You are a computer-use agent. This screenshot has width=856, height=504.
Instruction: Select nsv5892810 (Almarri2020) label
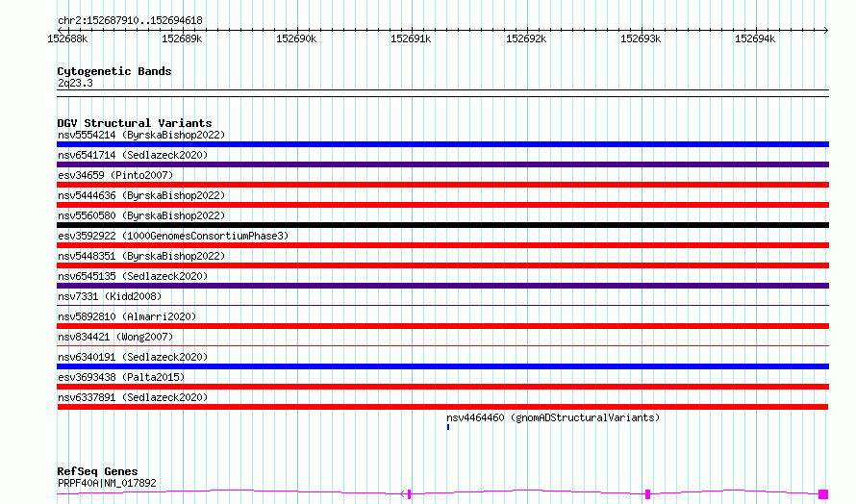[x=127, y=316]
